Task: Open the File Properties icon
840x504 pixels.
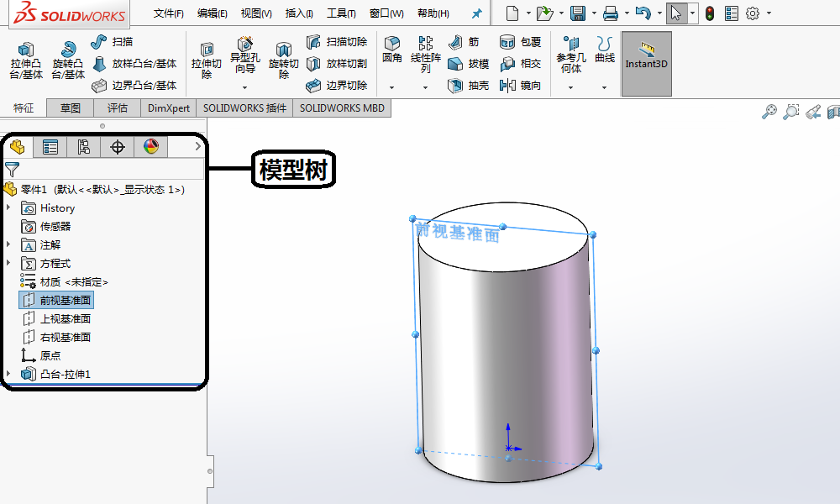Action: [732, 13]
